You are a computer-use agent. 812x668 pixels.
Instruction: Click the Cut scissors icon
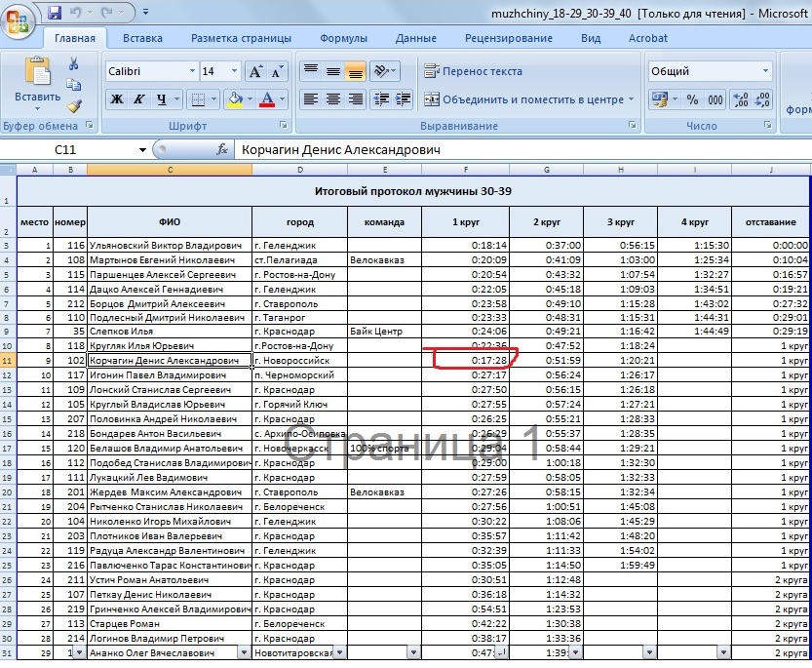tap(74, 63)
